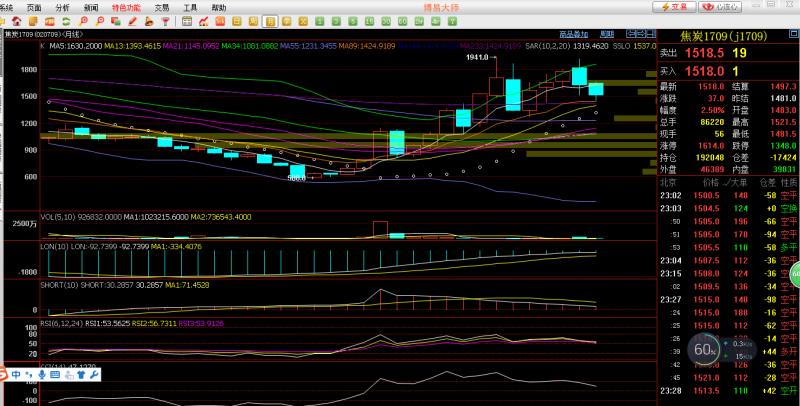Click the lightning-bolt button in title bar
Viewport: 800px width, 406px height.
(674, 7)
